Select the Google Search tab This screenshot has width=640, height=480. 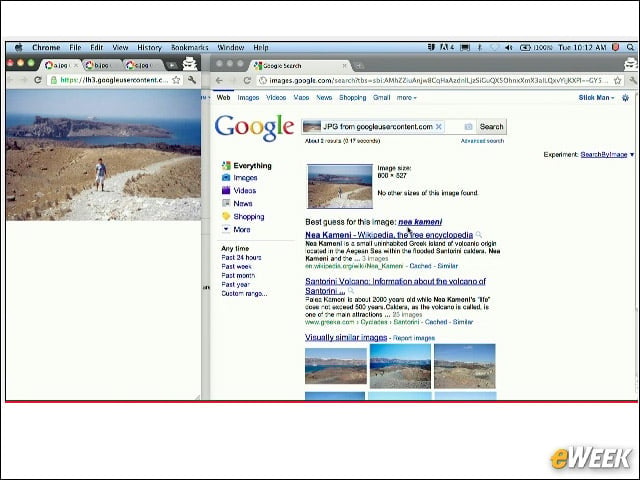pyautogui.click(x=301, y=66)
